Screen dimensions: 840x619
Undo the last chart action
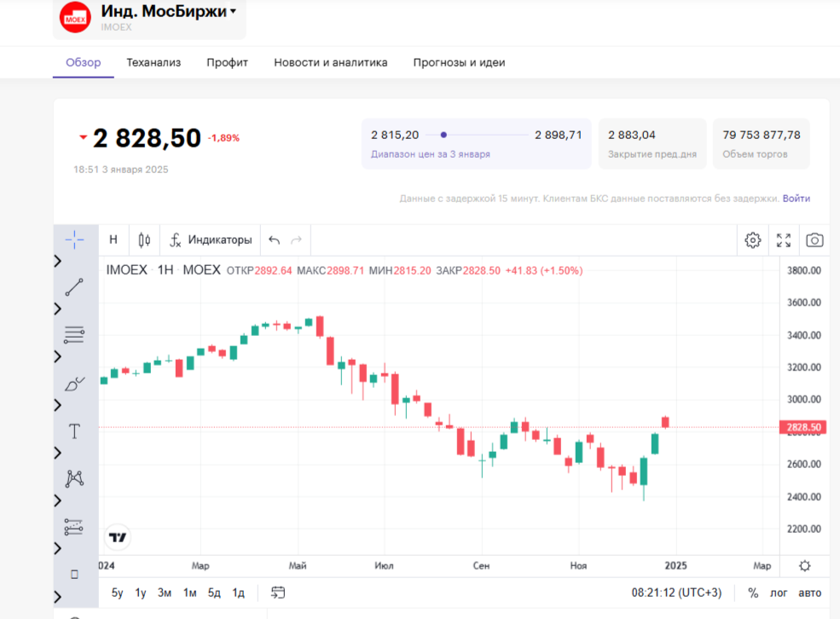point(274,240)
